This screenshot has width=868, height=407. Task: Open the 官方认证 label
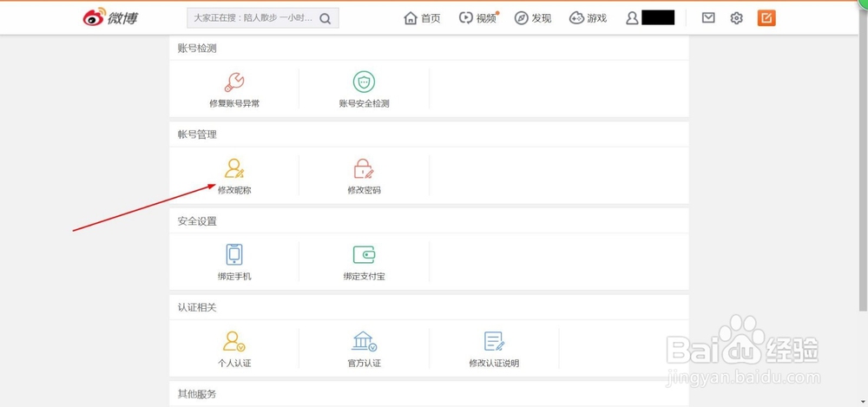(x=365, y=364)
